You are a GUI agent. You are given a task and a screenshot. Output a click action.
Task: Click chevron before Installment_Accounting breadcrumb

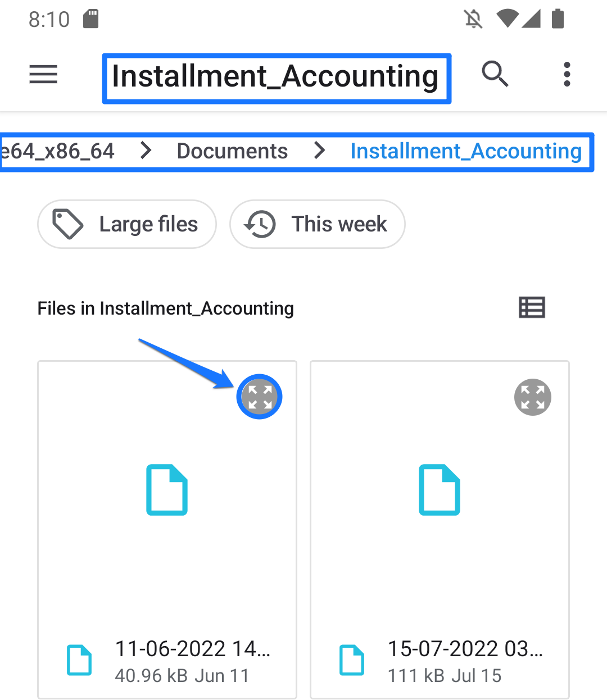point(320,151)
